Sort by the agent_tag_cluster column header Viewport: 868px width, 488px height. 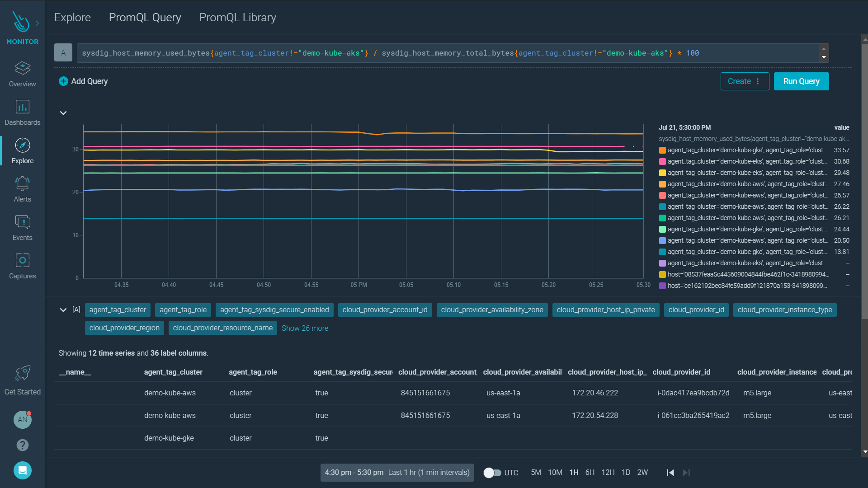[x=173, y=372]
